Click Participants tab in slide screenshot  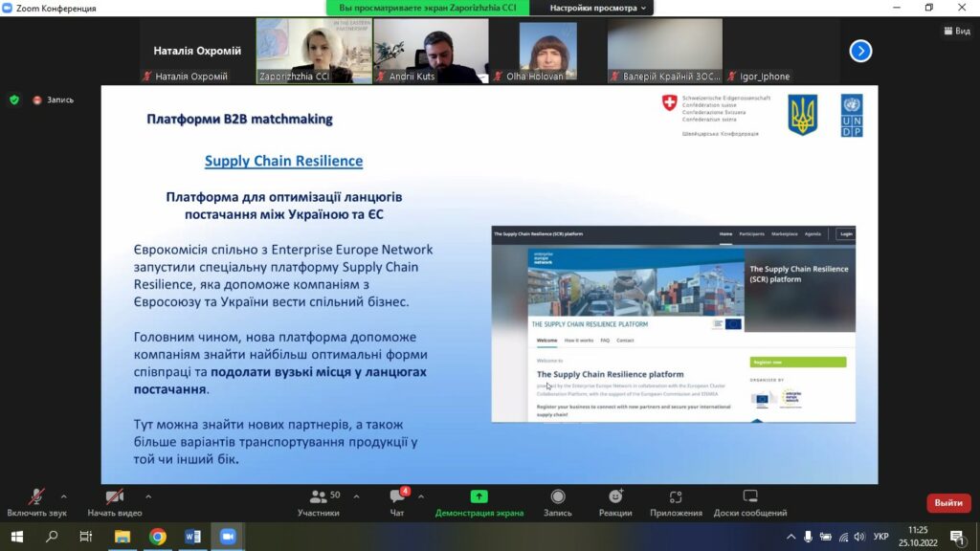[751, 233]
